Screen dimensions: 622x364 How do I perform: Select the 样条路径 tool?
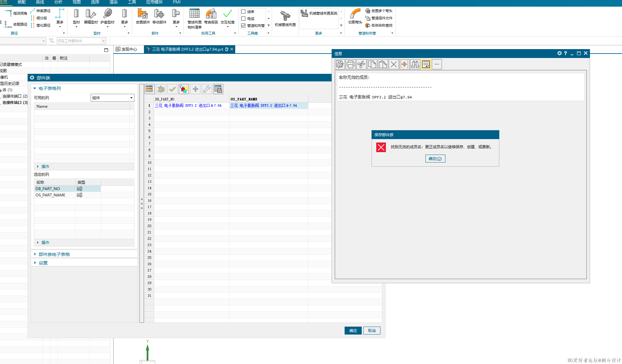[41, 11]
